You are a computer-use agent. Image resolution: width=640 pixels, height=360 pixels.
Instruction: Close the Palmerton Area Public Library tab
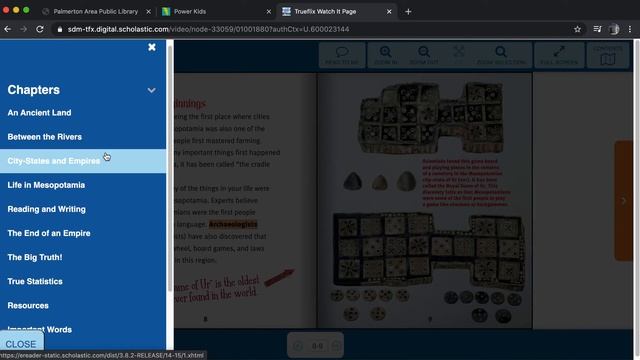[x=149, y=11]
